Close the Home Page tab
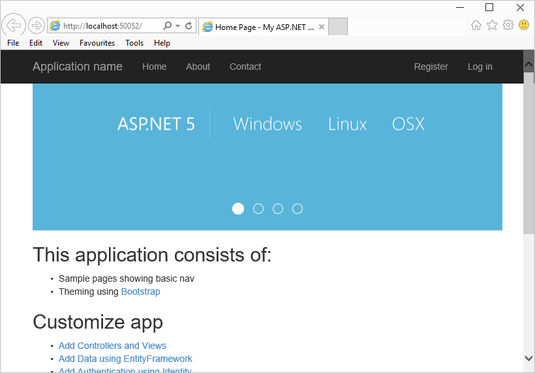 click(321, 27)
